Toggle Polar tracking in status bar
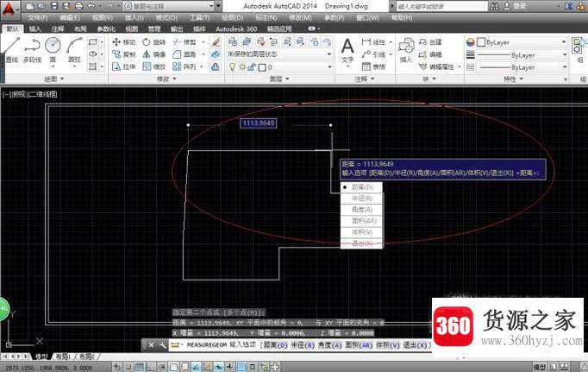The width and height of the screenshot is (588, 372). click(x=162, y=367)
